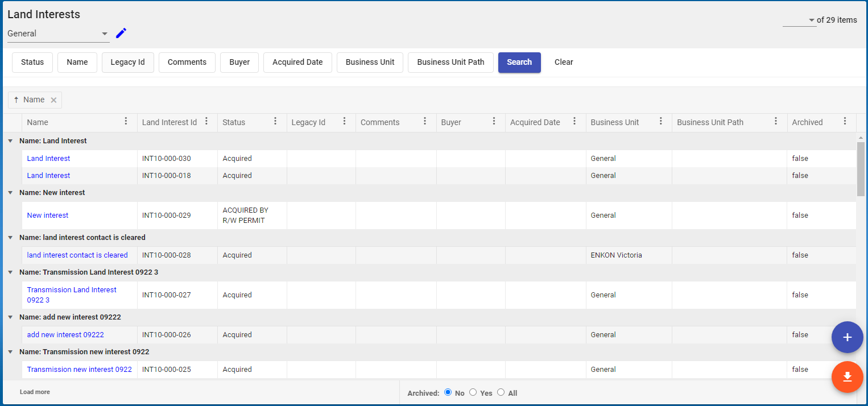The height and width of the screenshot is (406, 868).
Task: Open the Acquired Date filter
Action: coord(297,63)
